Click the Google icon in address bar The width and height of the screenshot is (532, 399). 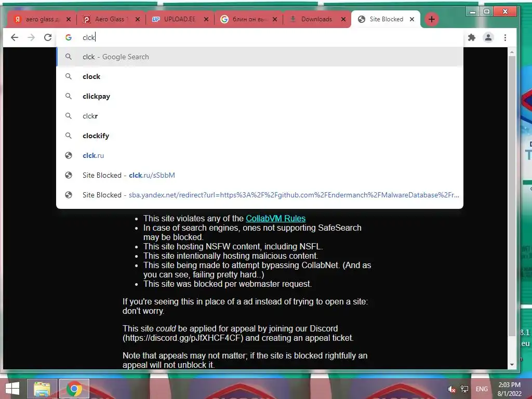pyautogui.click(x=69, y=37)
